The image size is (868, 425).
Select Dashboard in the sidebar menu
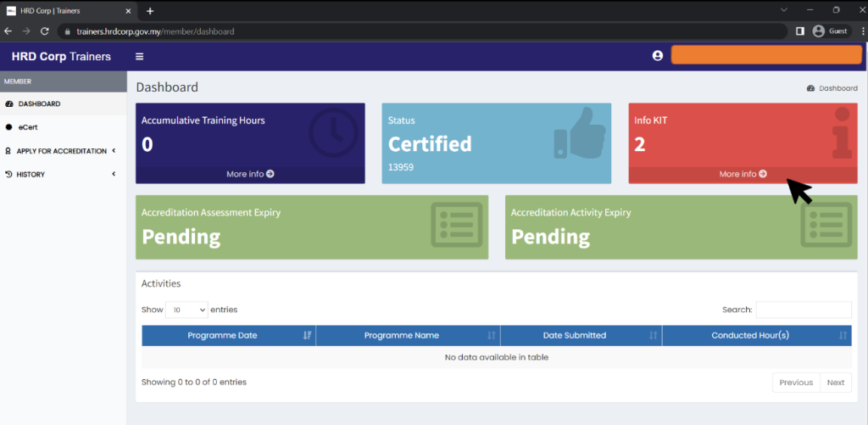39,103
